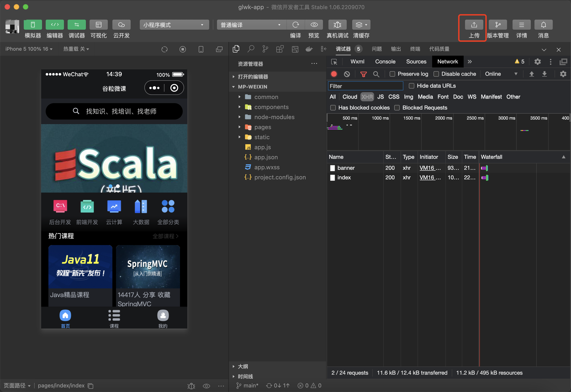
Task: Select the All request type filter
Action: pos(332,97)
